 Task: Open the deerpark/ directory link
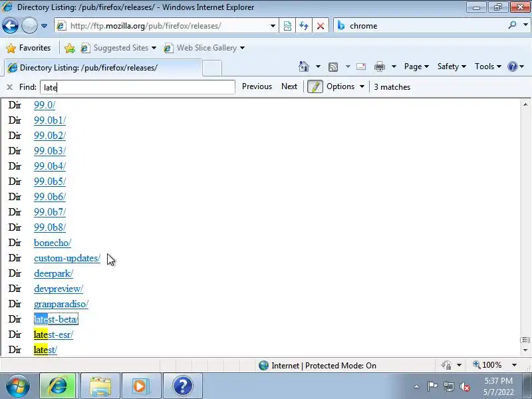click(x=53, y=273)
